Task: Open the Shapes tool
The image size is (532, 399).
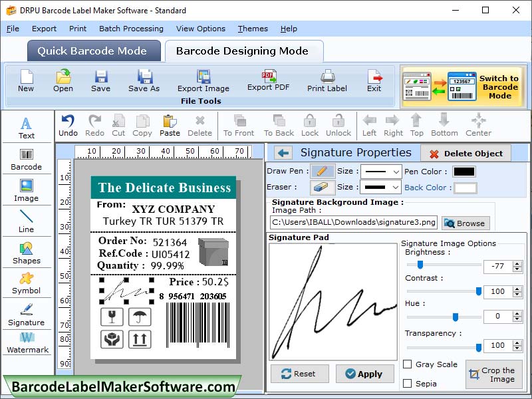Action: click(27, 253)
